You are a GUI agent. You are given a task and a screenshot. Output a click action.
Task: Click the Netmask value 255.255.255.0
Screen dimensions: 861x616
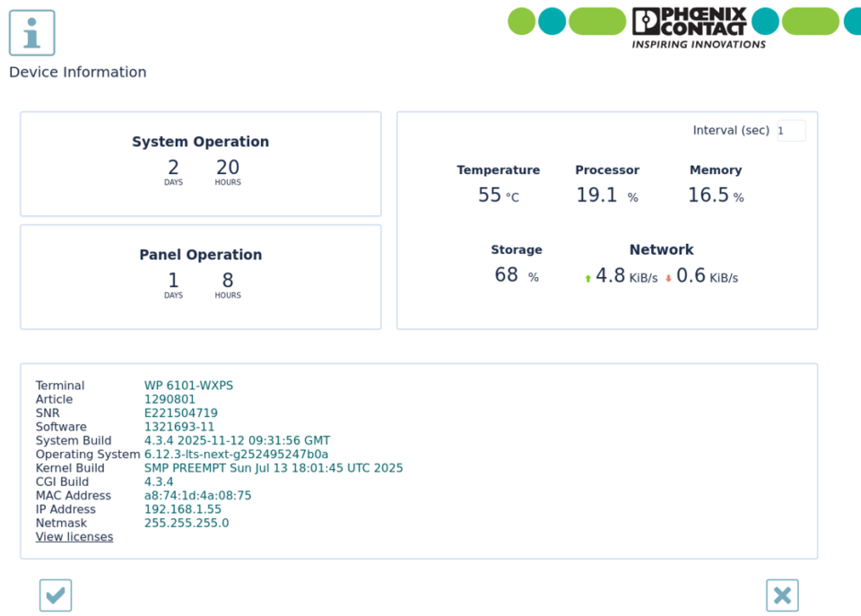click(187, 523)
